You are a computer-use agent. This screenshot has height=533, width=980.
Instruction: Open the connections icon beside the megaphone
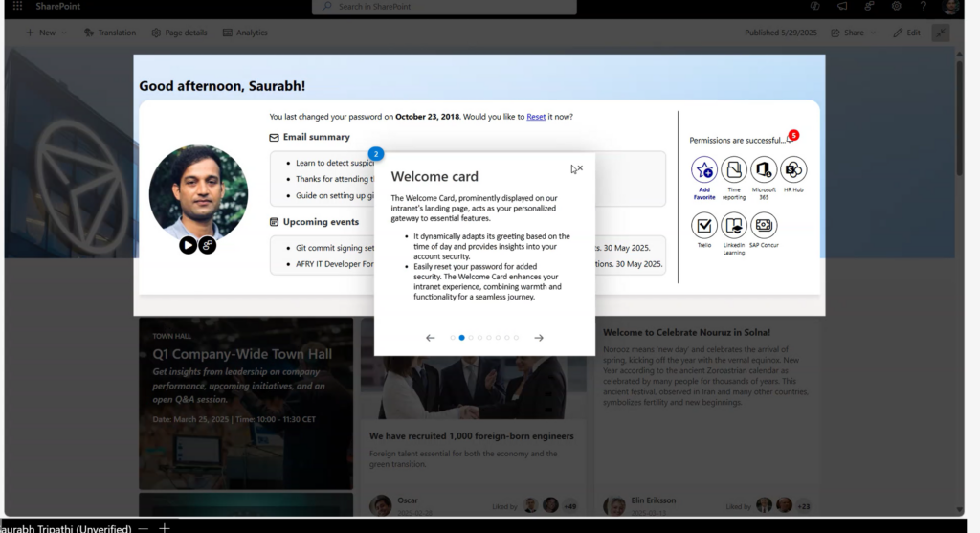869,7
